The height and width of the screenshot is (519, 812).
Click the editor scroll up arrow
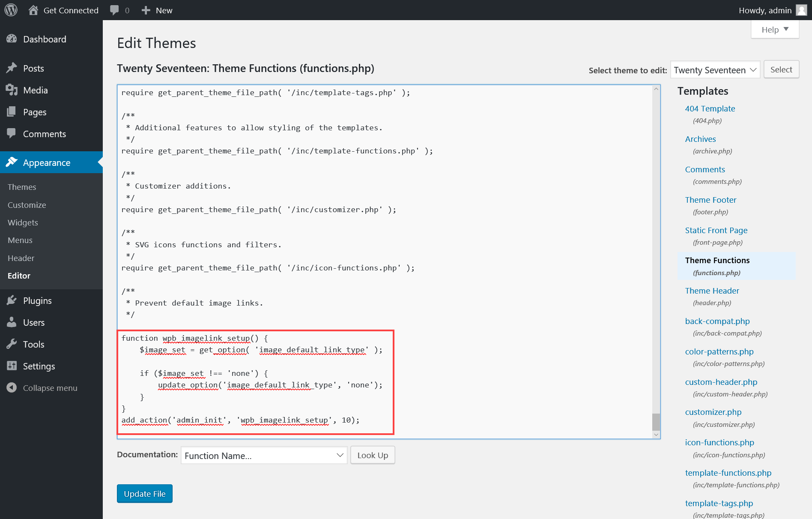coord(656,89)
